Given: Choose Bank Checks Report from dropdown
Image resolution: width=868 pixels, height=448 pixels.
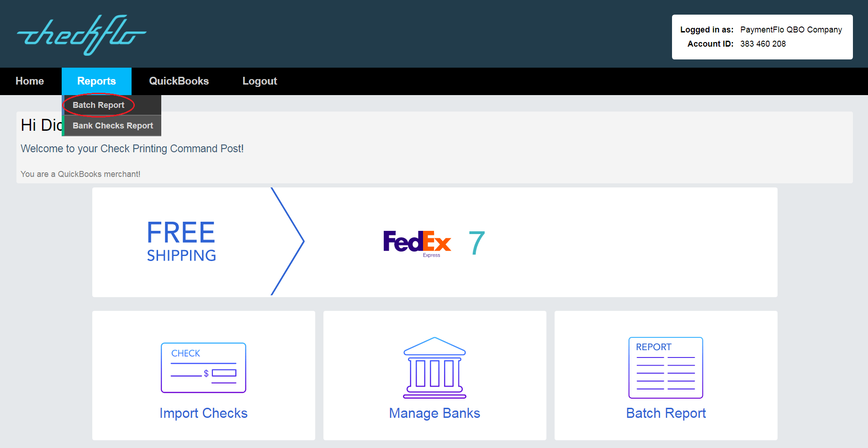Looking at the screenshot, I should point(111,126).
